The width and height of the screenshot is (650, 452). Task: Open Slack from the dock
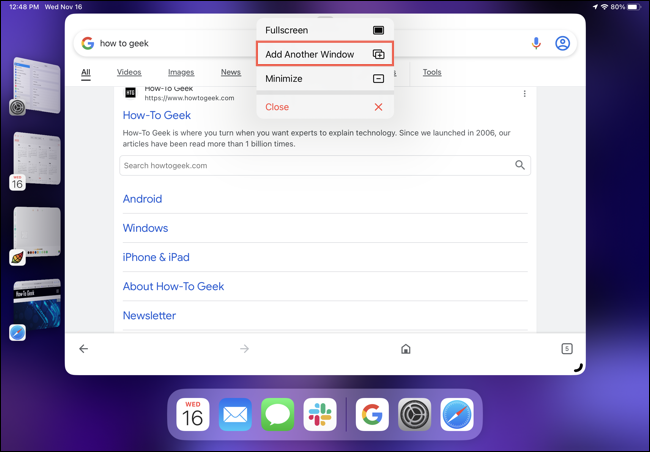coord(320,415)
